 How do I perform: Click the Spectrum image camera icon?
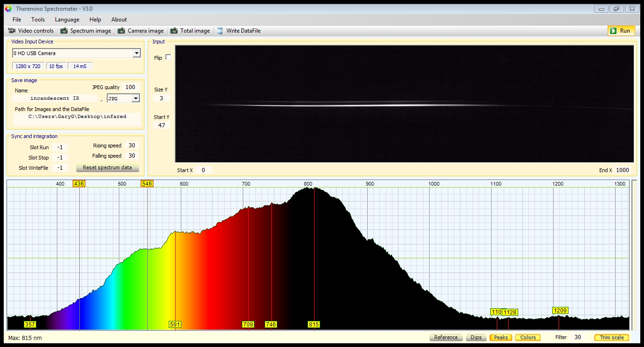coord(64,31)
